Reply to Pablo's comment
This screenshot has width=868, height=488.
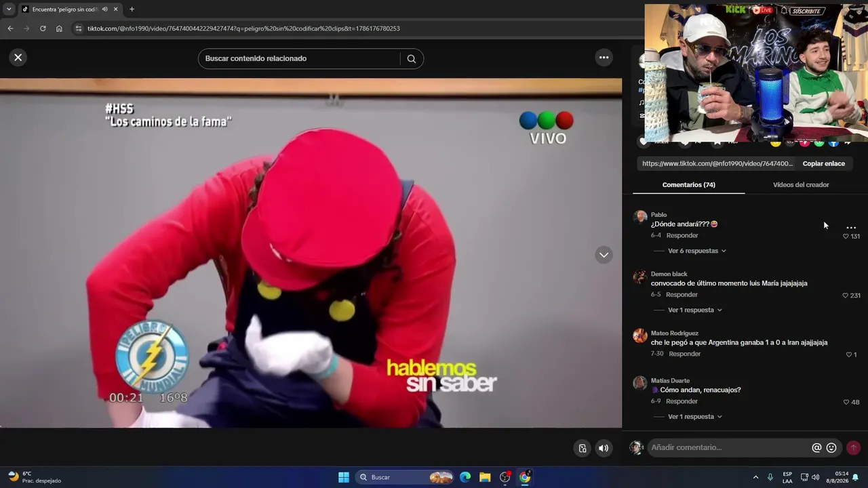pyautogui.click(x=682, y=236)
